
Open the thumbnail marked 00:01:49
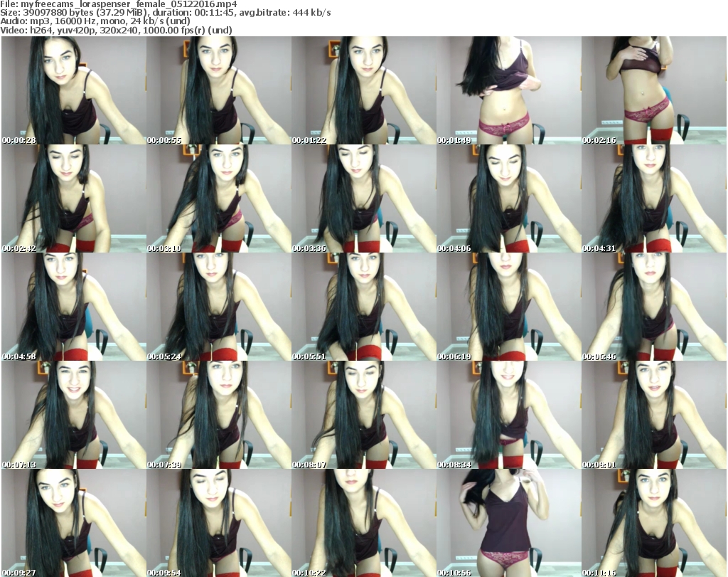coord(508,91)
